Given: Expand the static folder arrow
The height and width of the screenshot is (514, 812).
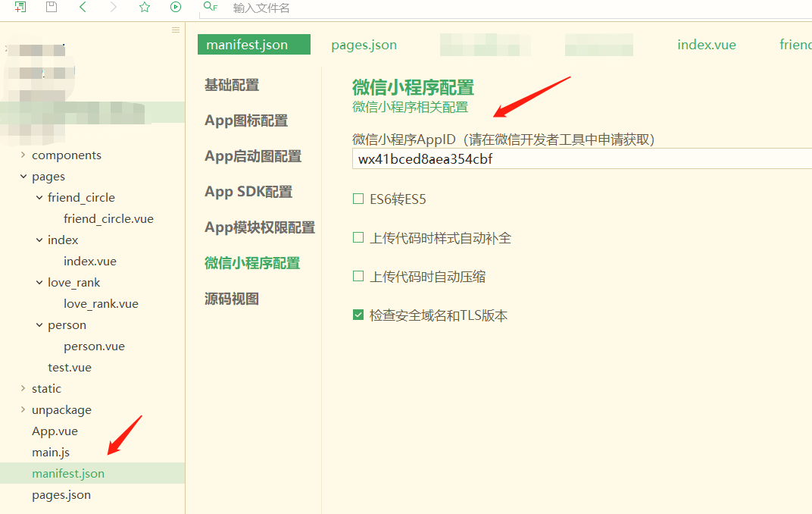Looking at the screenshot, I should [x=23, y=388].
